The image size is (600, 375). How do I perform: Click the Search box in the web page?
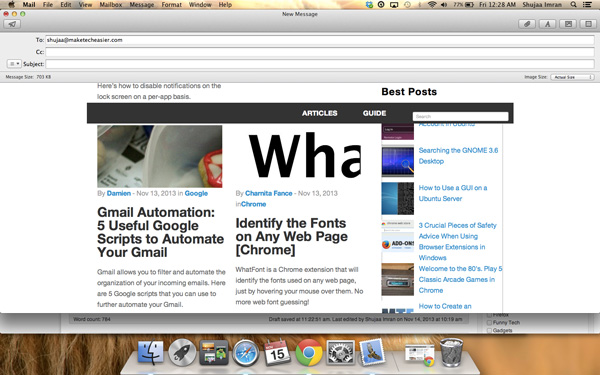[460, 116]
